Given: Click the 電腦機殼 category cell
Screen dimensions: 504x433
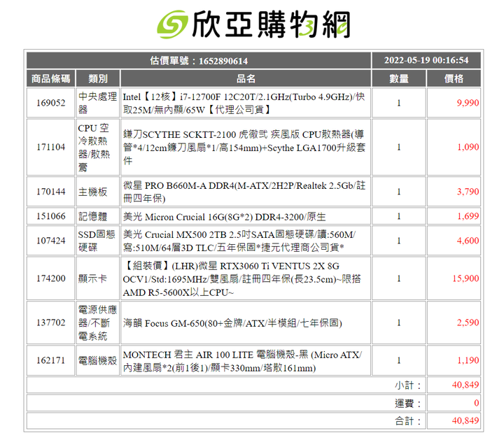Looking at the screenshot, I should point(98,360).
